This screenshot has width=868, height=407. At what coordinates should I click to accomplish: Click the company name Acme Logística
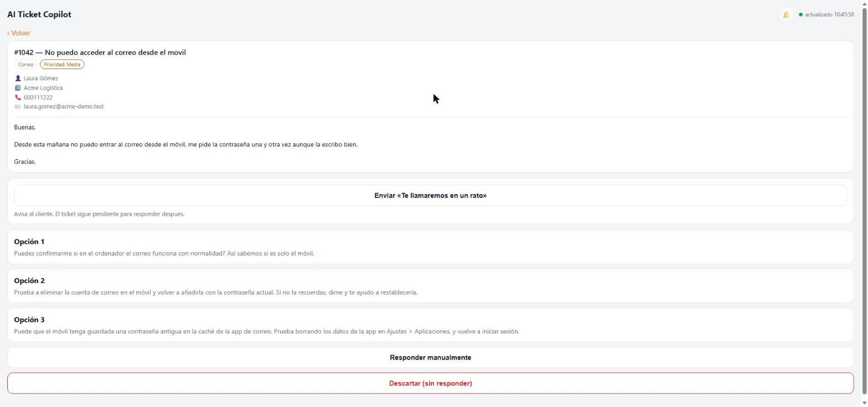click(43, 88)
